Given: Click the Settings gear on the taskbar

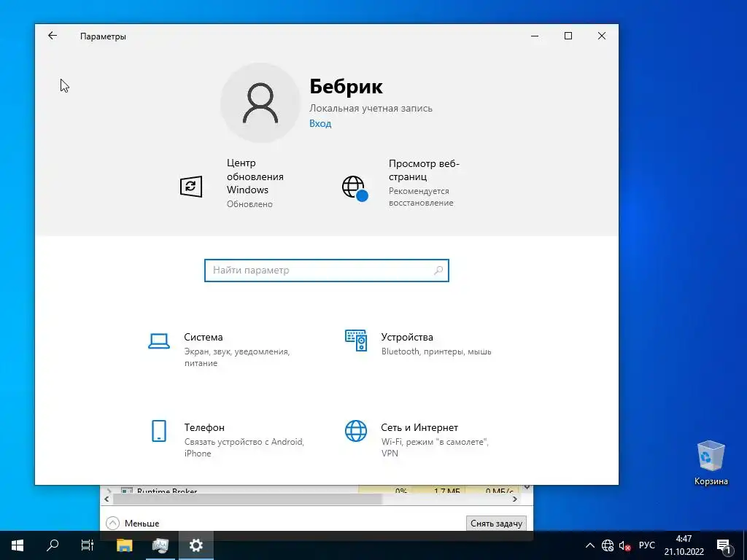Looking at the screenshot, I should coord(196,545).
